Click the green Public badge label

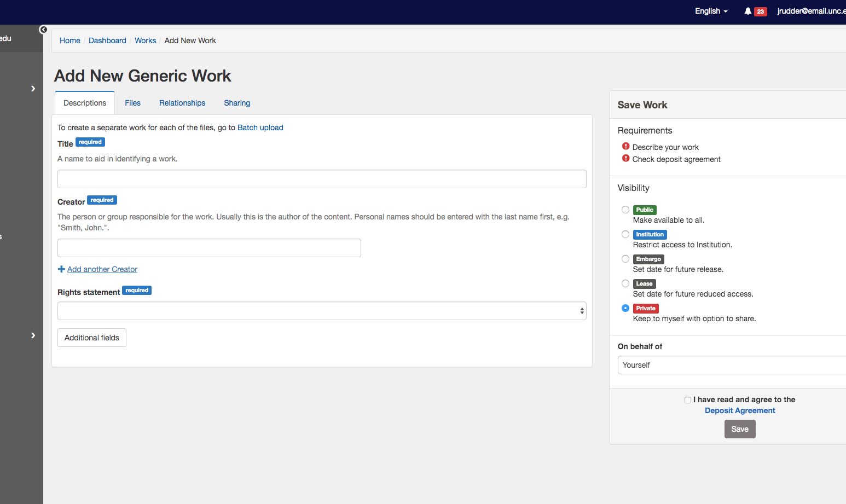coord(645,210)
